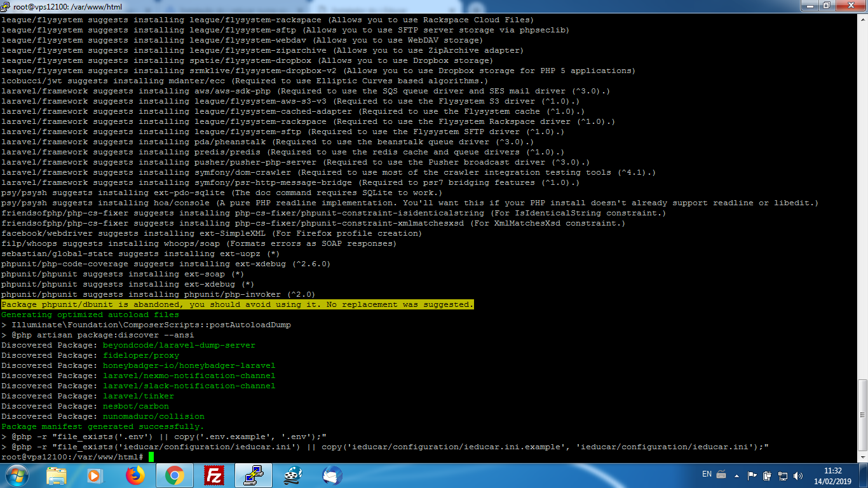Click the terminal scrollbar thumb
Viewport: 868px width, 488px height.
pyautogui.click(x=862, y=414)
